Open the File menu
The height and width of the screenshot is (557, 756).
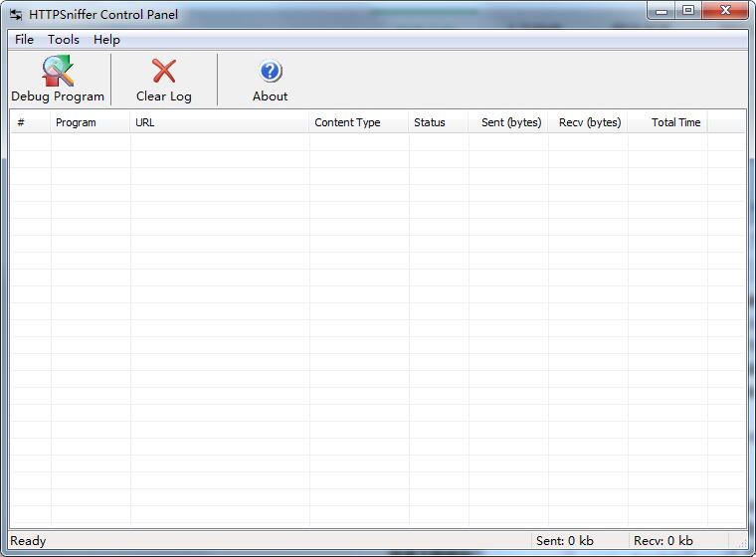coord(24,40)
